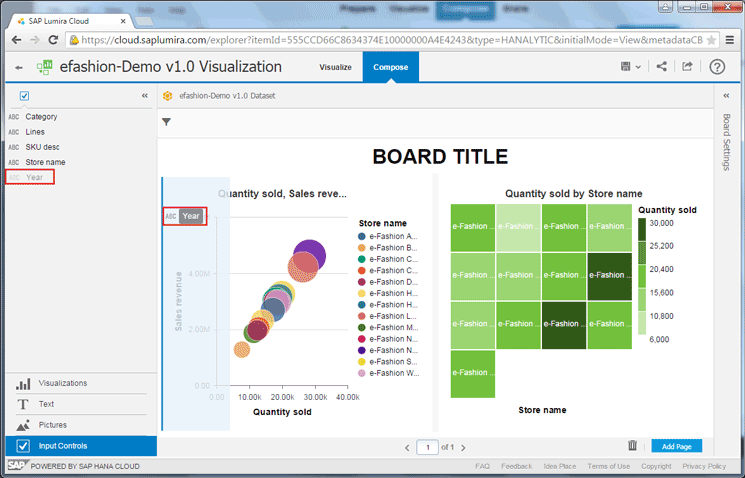Click the efashion-Demo visualization logo icon
Viewport: 745px width, 478px height.
click(x=45, y=67)
